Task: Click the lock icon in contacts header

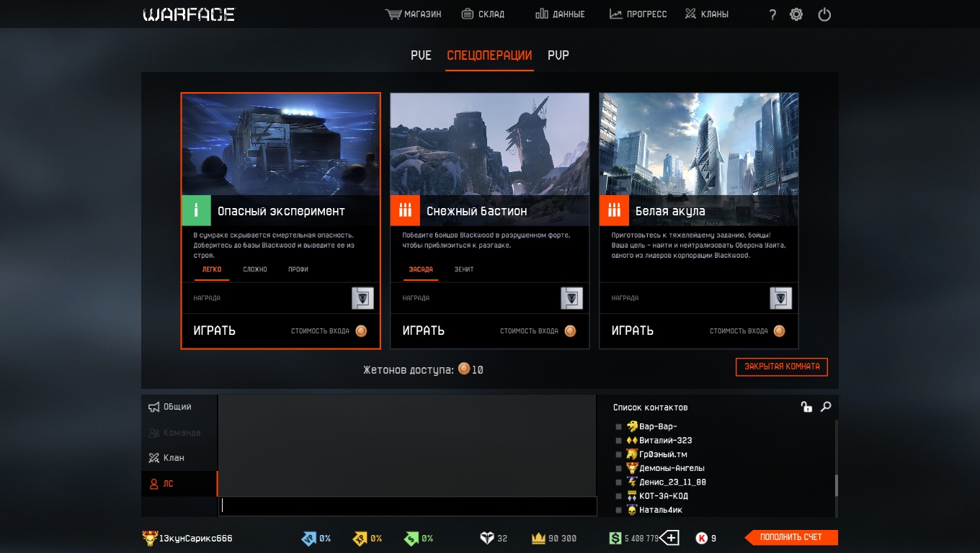Action: [x=806, y=407]
